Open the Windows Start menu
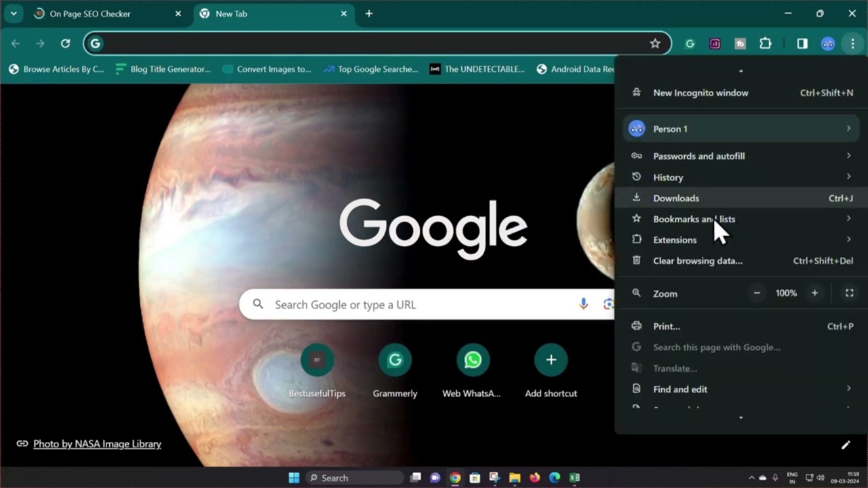 pos(294,478)
